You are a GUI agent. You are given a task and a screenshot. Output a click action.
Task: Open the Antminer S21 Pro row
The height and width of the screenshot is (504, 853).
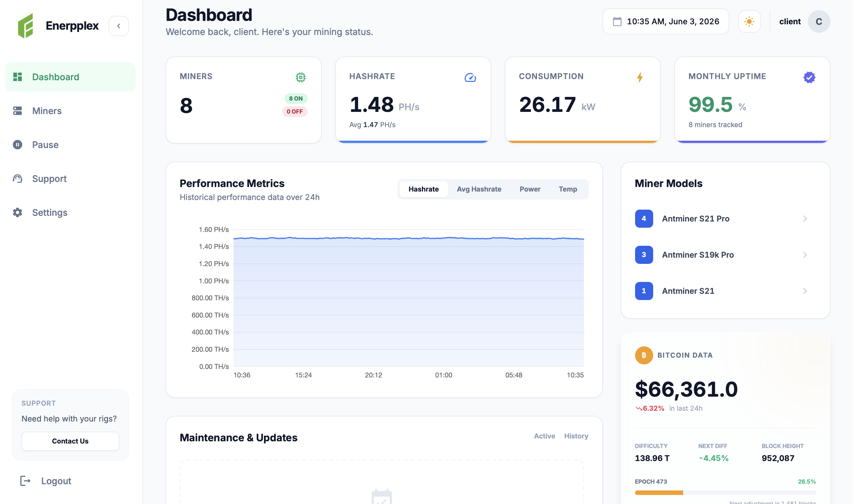(725, 219)
